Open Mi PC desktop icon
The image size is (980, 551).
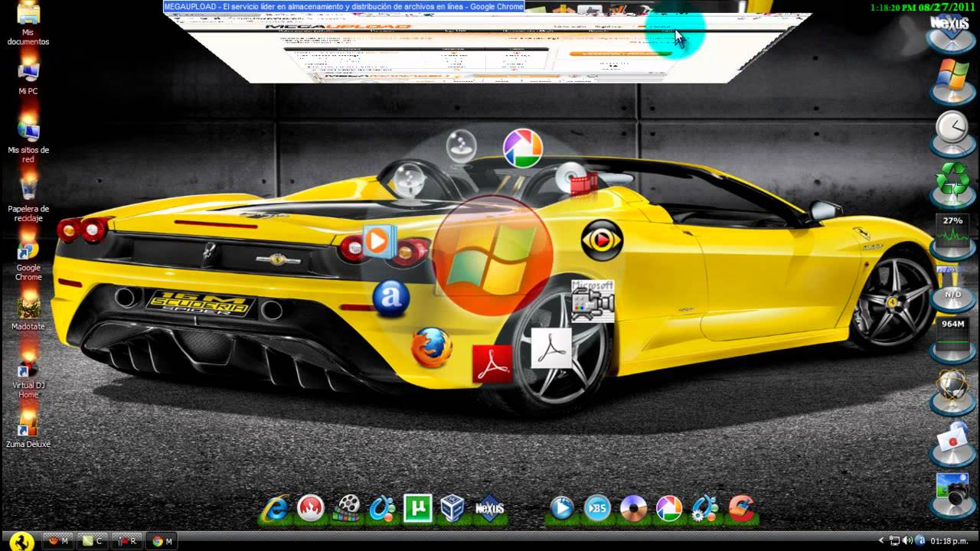tap(28, 79)
